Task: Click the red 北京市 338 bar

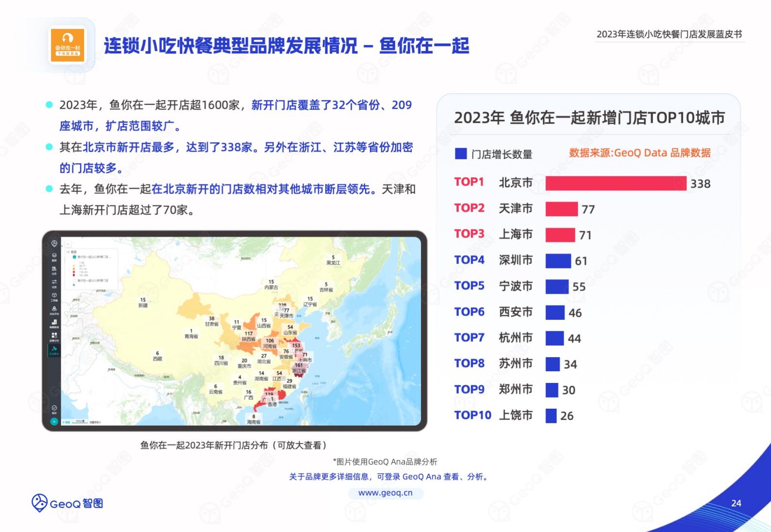Action: click(616, 183)
